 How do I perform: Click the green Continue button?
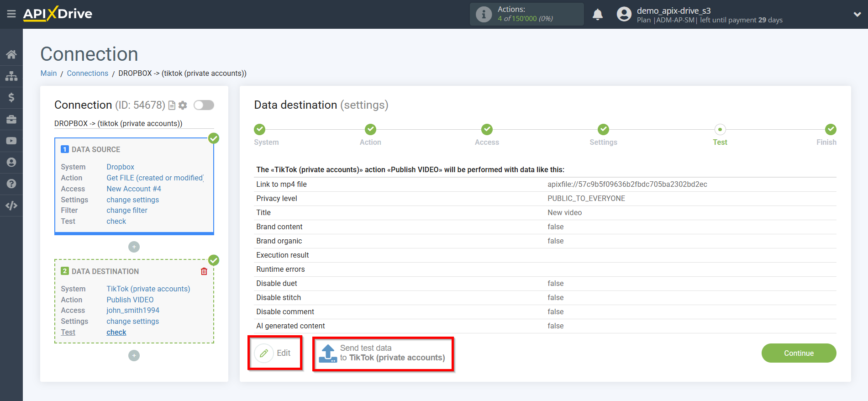click(x=799, y=353)
